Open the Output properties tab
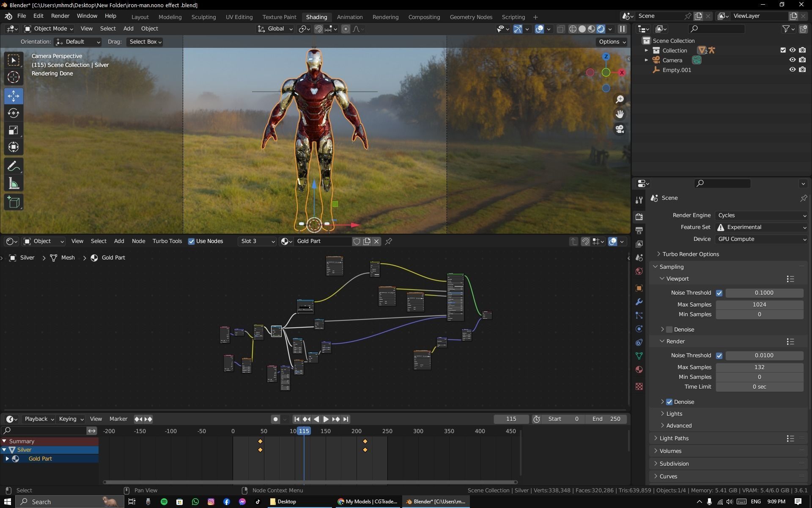 pos(639,230)
